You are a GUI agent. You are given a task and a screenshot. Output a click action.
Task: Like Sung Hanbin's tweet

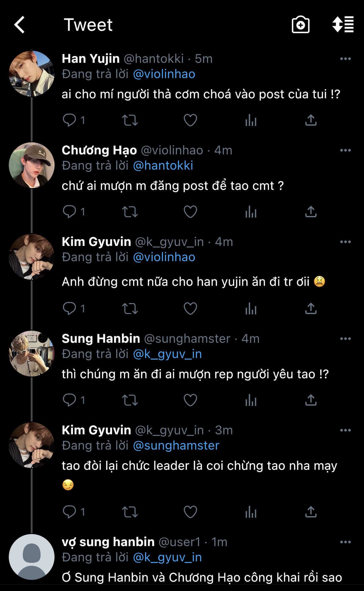point(190,400)
